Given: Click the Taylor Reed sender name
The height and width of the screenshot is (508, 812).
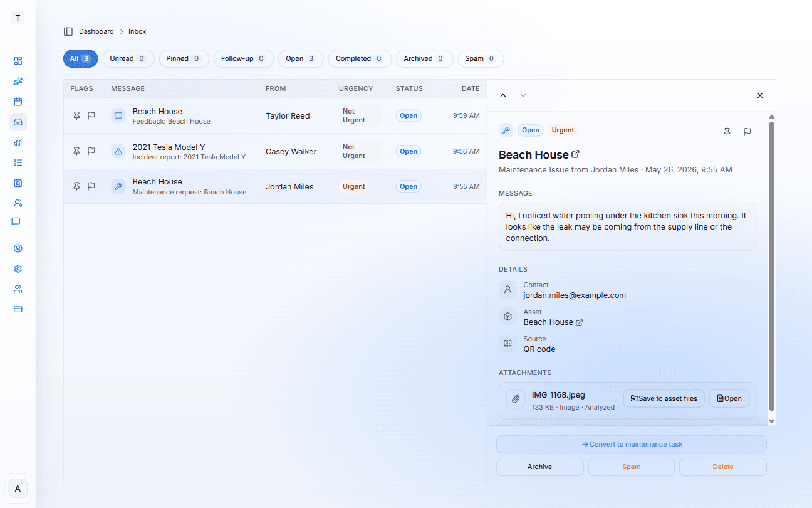Looking at the screenshot, I should (288, 116).
